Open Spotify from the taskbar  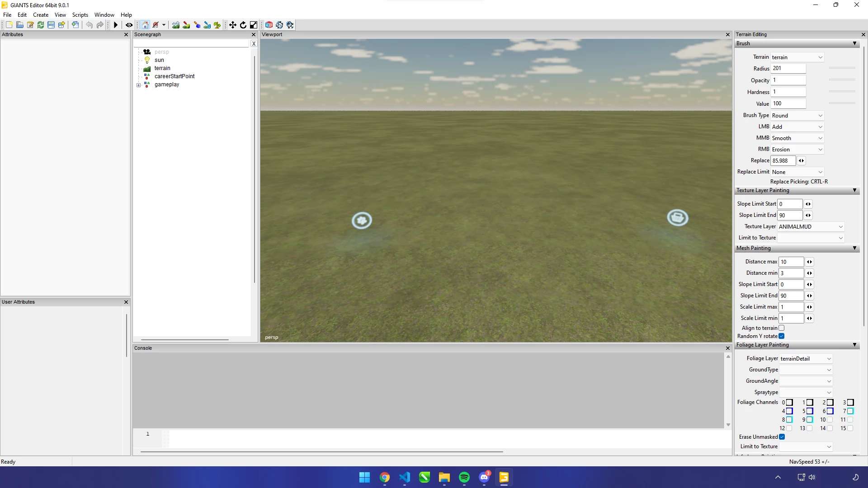click(x=464, y=477)
